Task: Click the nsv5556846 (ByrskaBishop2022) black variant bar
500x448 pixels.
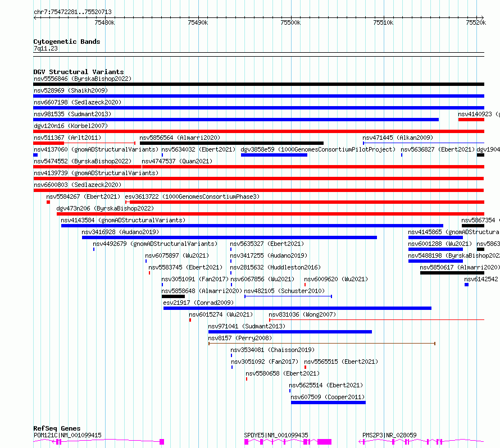Action: (258, 84)
